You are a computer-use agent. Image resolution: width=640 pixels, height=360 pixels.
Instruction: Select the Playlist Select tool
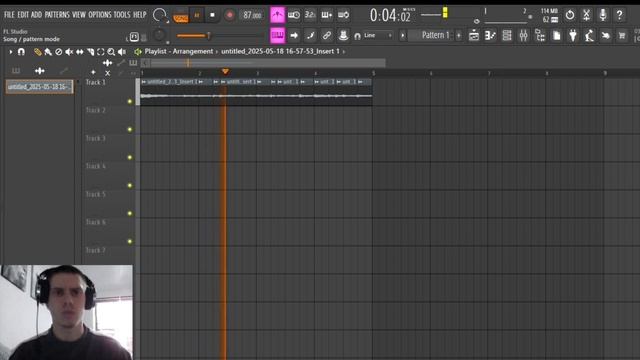100,52
